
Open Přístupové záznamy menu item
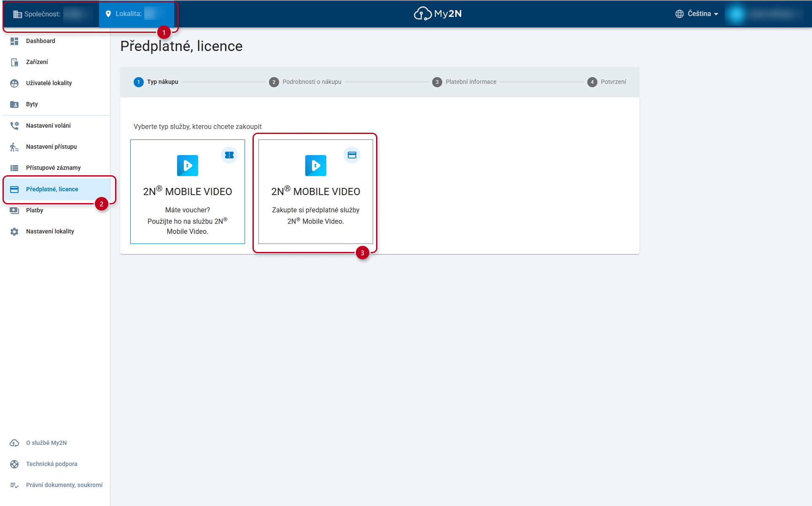click(x=56, y=168)
